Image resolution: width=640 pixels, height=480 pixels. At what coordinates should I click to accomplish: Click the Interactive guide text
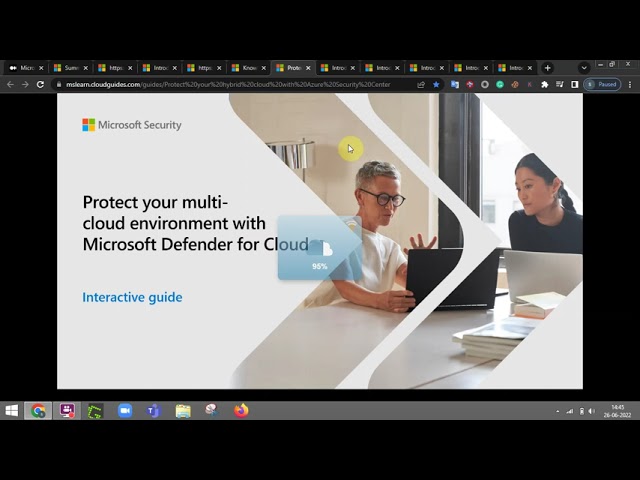coord(132,297)
